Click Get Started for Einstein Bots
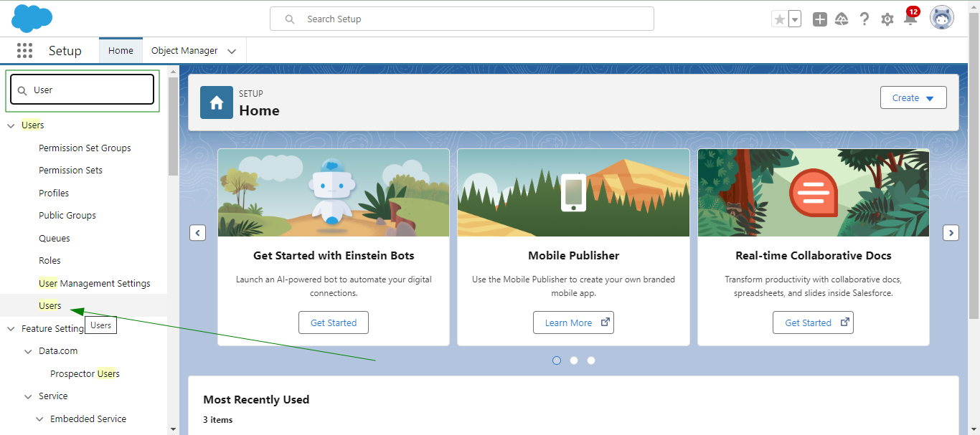980x435 pixels. pyautogui.click(x=333, y=323)
